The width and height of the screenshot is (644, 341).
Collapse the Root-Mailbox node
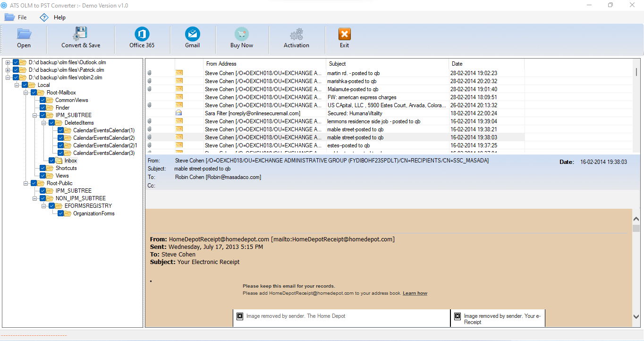[25, 93]
